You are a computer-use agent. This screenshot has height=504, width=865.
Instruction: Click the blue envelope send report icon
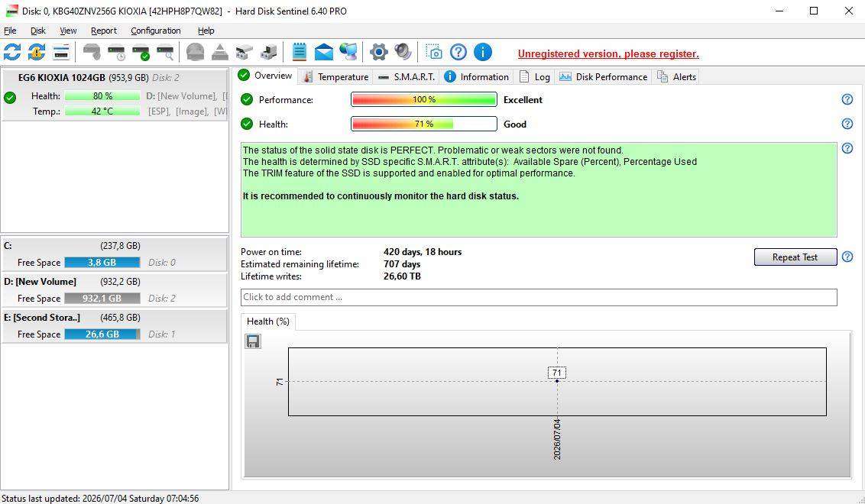pos(324,53)
